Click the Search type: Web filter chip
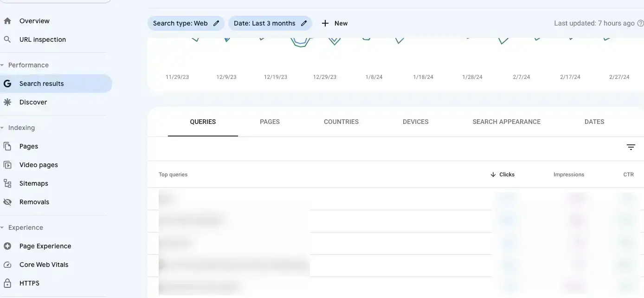The width and height of the screenshot is (644, 298). (x=186, y=23)
